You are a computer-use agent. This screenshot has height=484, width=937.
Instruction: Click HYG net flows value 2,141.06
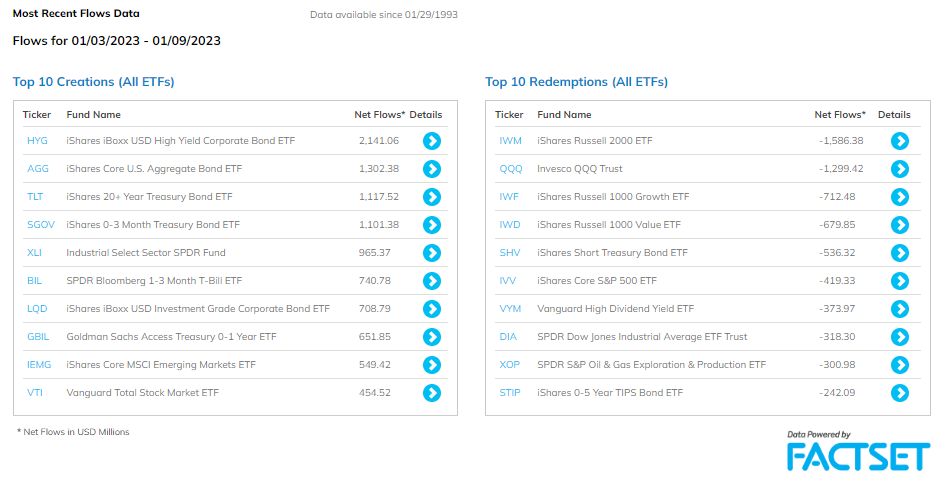coord(378,141)
